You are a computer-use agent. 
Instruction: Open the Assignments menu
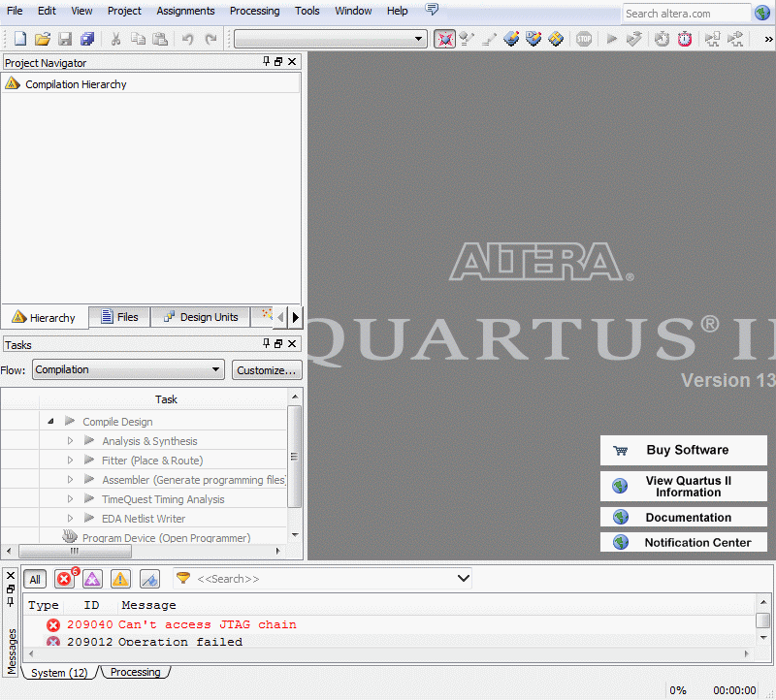[x=185, y=11]
